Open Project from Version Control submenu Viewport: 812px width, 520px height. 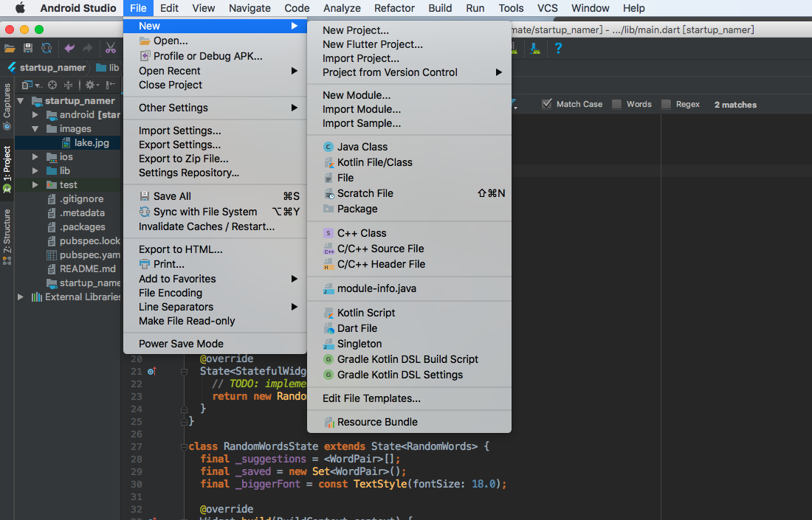click(409, 72)
